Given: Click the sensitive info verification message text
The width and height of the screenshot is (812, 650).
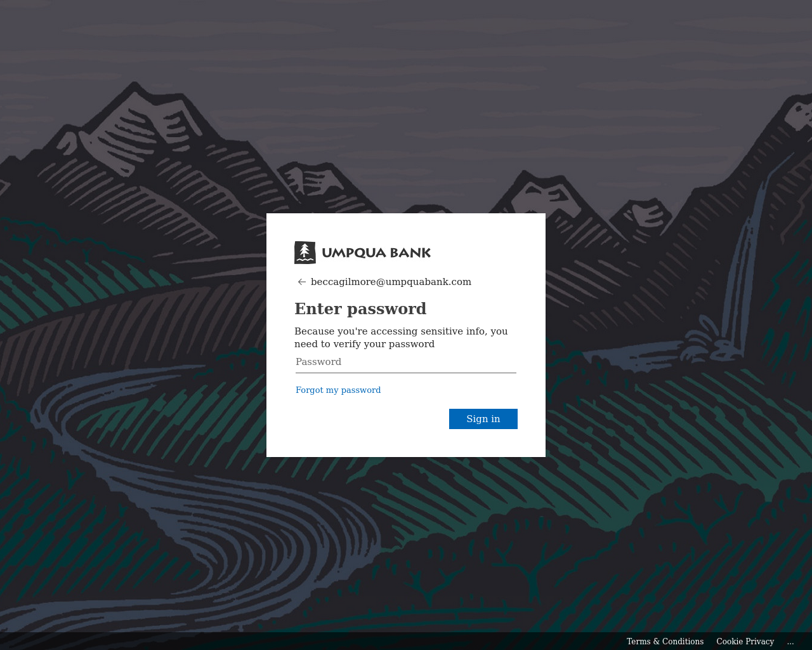Looking at the screenshot, I should click(401, 338).
